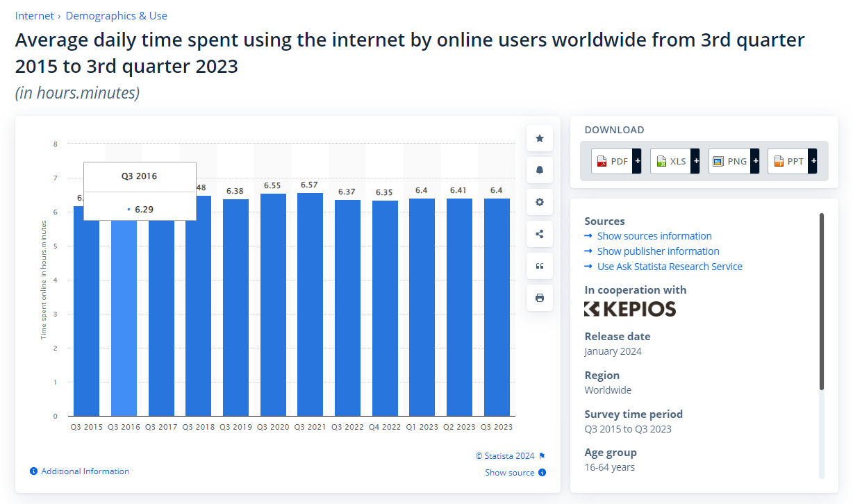
Task: Click the Worldwide region text
Action: click(608, 390)
